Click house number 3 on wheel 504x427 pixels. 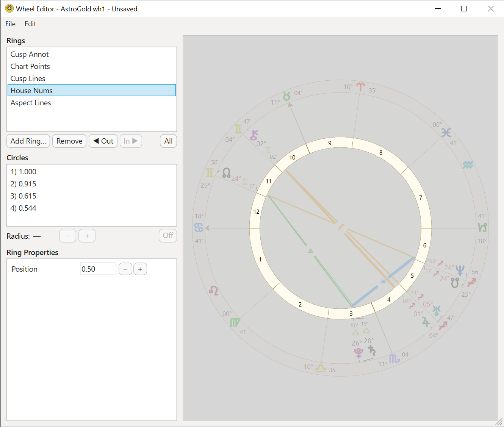[351, 313]
